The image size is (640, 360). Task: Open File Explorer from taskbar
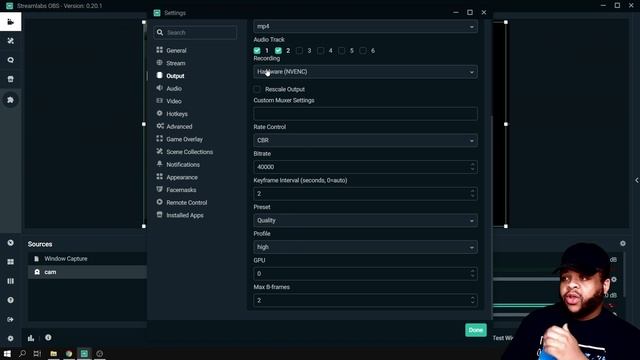pos(53,353)
